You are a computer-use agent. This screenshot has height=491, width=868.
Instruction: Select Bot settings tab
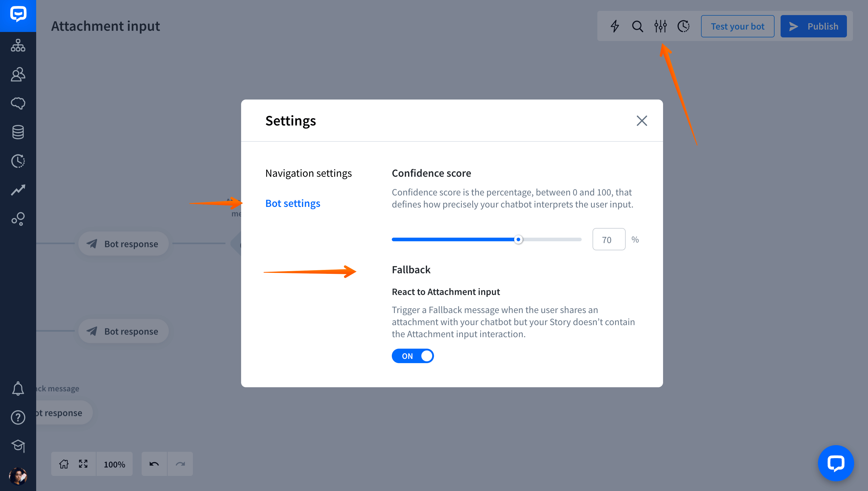click(x=292, y=203)
